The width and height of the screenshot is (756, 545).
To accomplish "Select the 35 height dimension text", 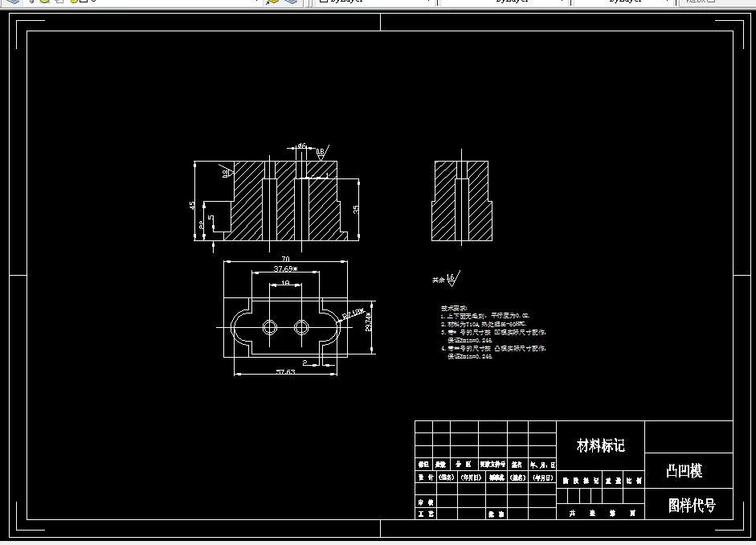I will (356, 209).
